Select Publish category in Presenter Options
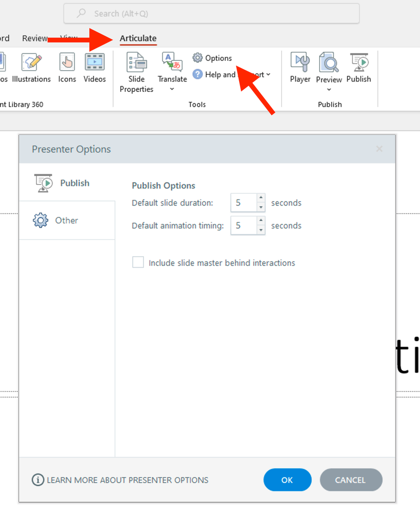420x519 pixels. (x=67, y=183)
